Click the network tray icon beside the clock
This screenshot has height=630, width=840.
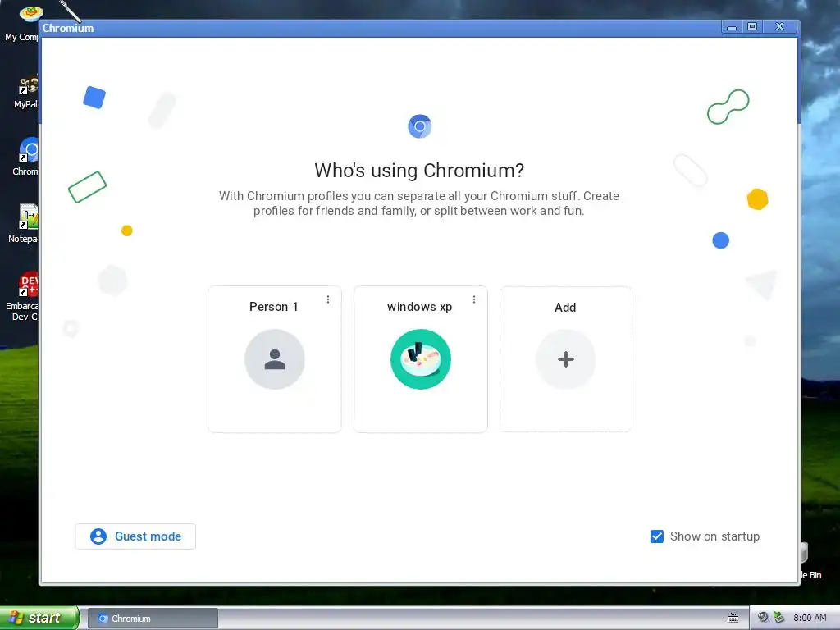pyautogui.click(x=779, y=618)
